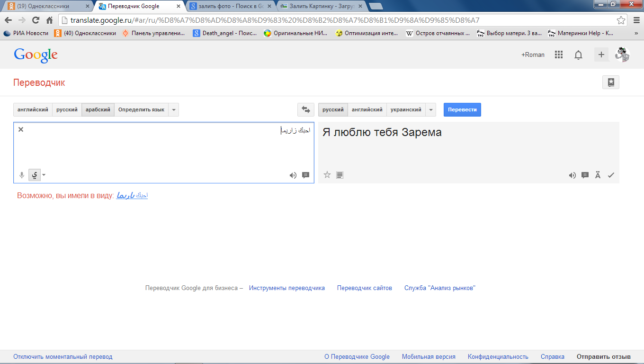
Task: Expand source languages dropdown arrow
Action: point(174,109)
